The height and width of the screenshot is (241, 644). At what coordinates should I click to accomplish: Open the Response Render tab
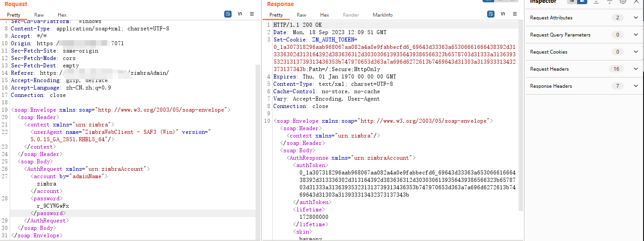point(351,15)
